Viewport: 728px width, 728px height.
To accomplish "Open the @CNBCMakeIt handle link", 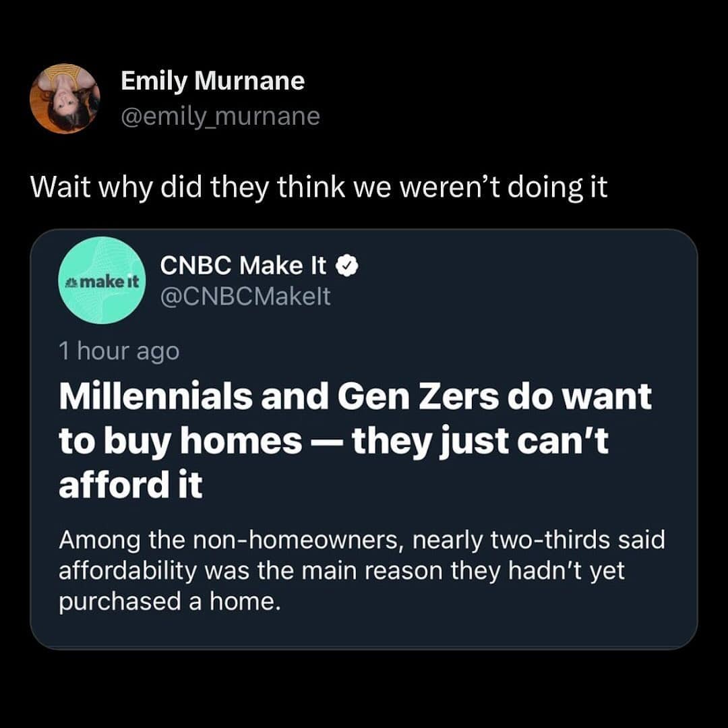I will click(245, 296).
